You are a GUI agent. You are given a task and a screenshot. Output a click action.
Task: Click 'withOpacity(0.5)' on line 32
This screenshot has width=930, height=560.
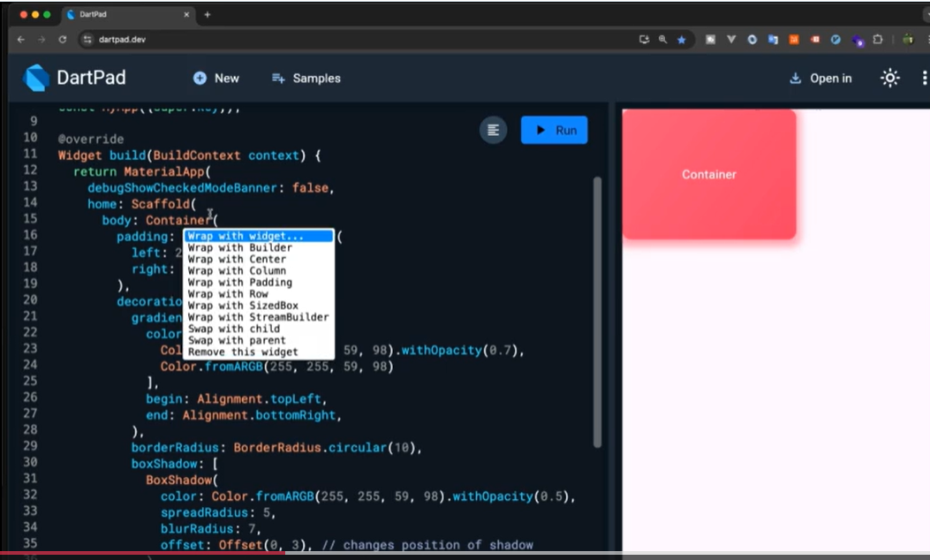tap(510, 496)
